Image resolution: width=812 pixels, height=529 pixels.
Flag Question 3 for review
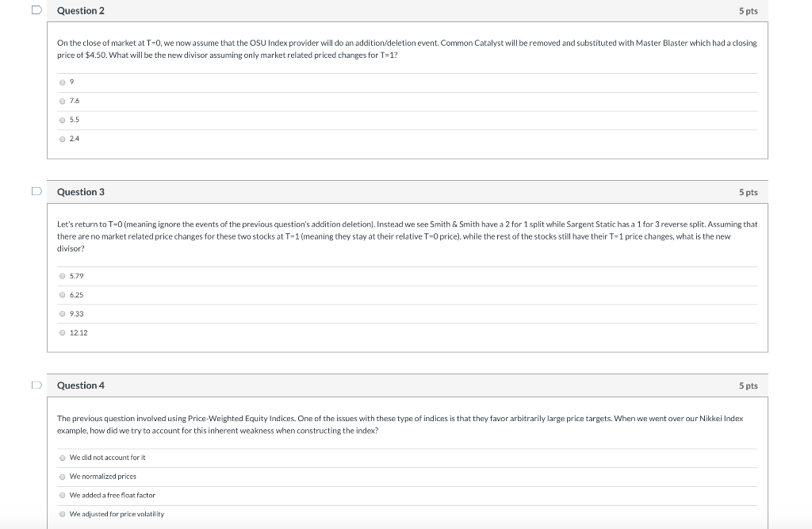[35, 190]
